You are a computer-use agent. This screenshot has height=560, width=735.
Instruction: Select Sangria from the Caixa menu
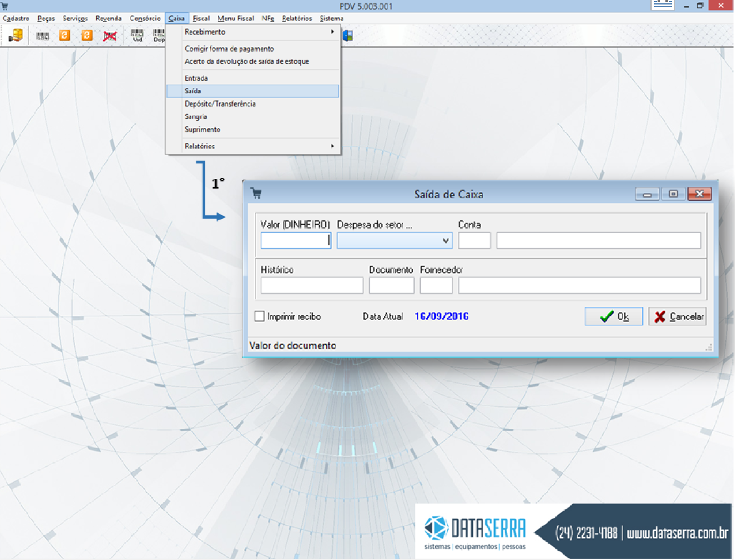[196, 116]
